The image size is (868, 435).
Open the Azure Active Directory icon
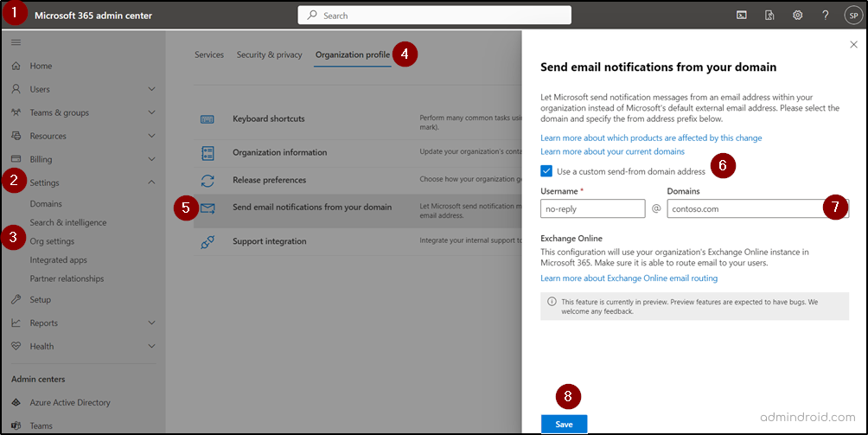pyautogui.click(x=16, y=402)
